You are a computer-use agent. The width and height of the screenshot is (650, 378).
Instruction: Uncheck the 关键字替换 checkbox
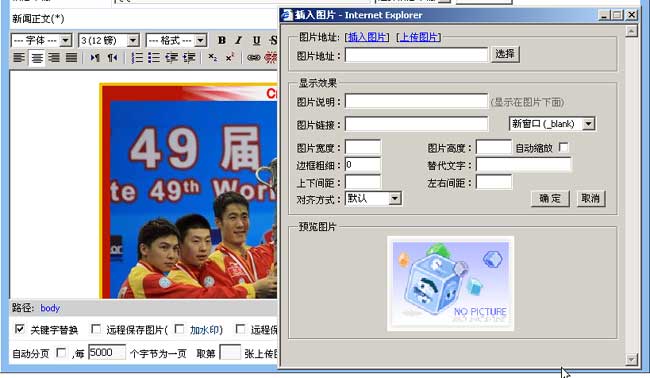[x=19, y=329]
